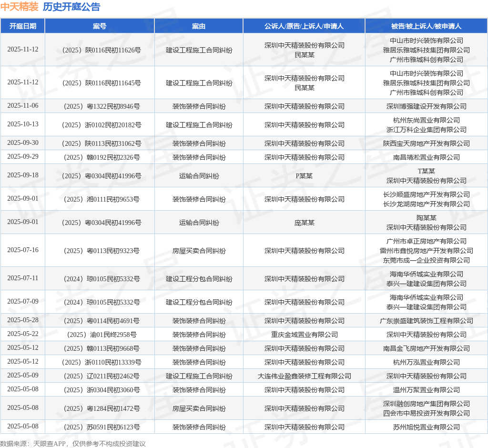Click defendant 陕西宝天房地产开发有限公司
This screenshot has width=488, height=448.
tap(427, 143)
